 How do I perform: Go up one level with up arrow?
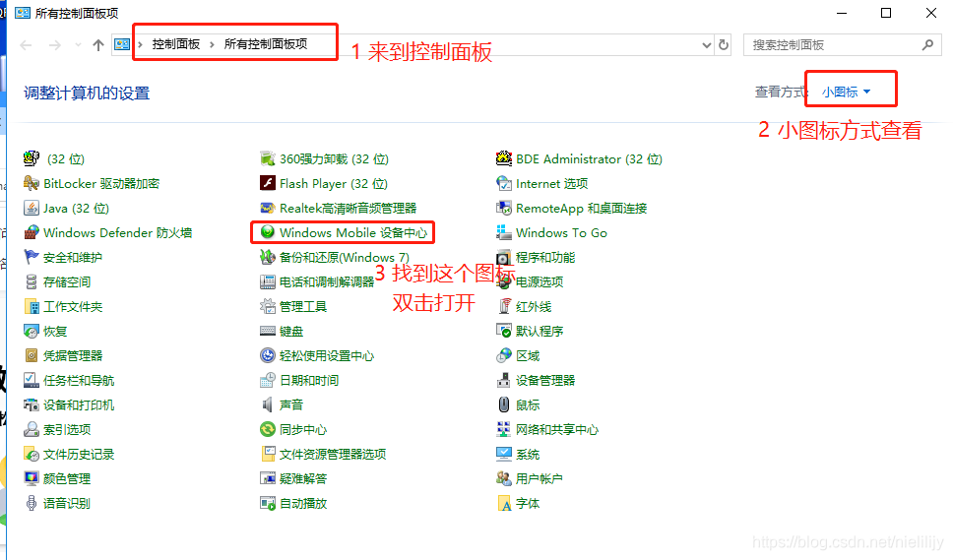(97, 45)
